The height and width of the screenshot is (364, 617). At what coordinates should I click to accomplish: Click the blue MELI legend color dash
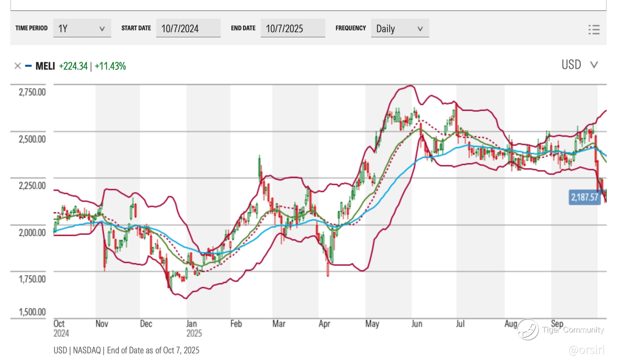pyautogui.click(x=28, y=66)
